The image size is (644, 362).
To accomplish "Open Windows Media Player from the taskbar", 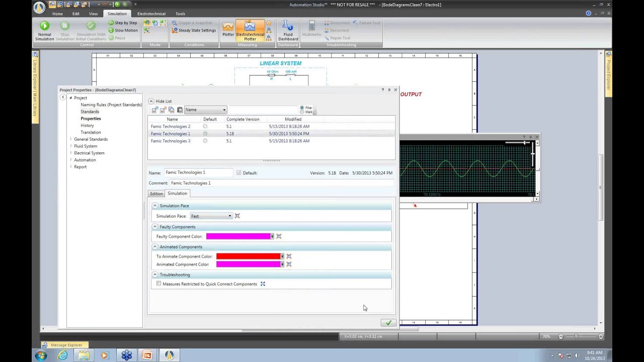I will [105, 355].
